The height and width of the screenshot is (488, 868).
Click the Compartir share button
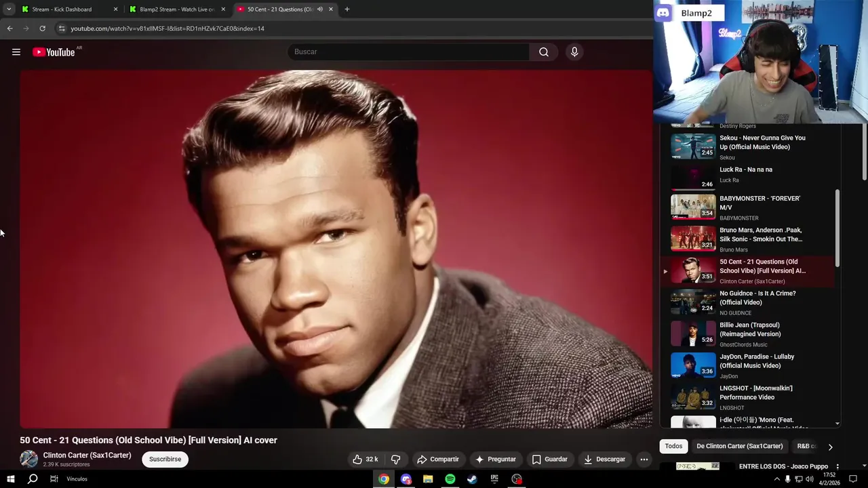coord(438,460)
